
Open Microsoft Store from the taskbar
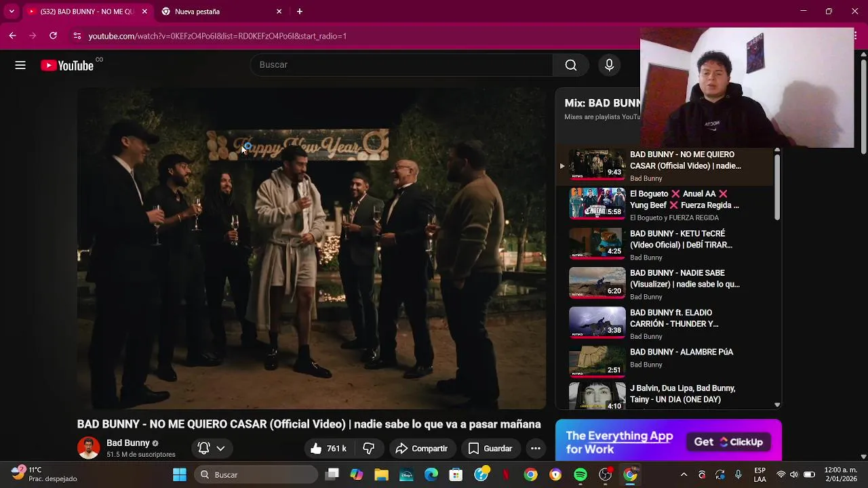(x=456, y=475)
